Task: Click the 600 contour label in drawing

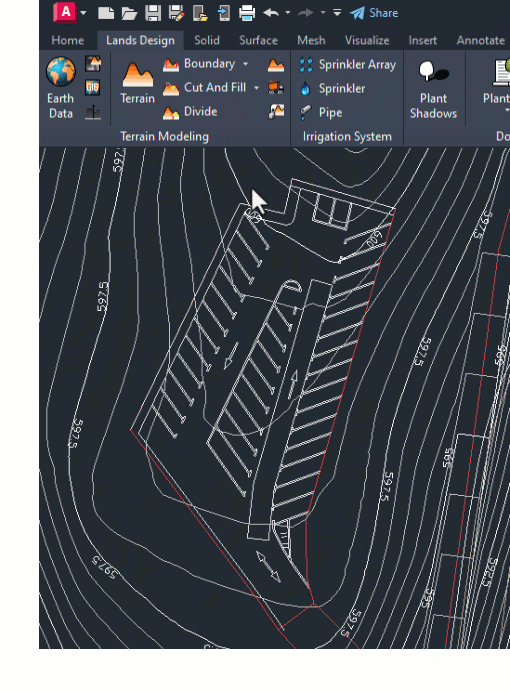Action: [x=373, y=238]
